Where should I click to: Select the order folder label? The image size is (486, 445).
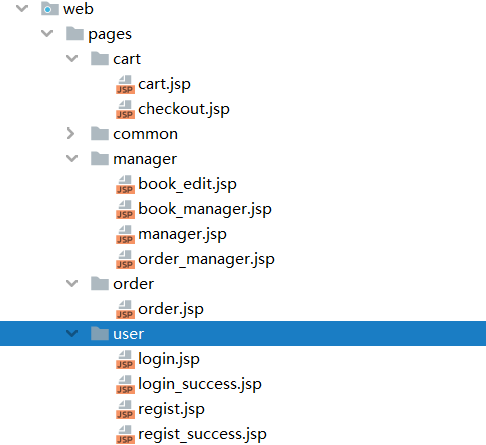pos(134,284)
